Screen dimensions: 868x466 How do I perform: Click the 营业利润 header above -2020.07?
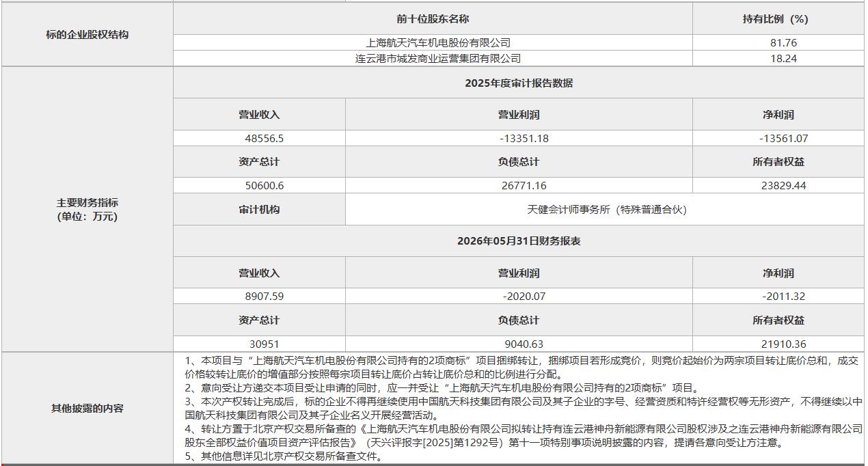pos(519,273)
